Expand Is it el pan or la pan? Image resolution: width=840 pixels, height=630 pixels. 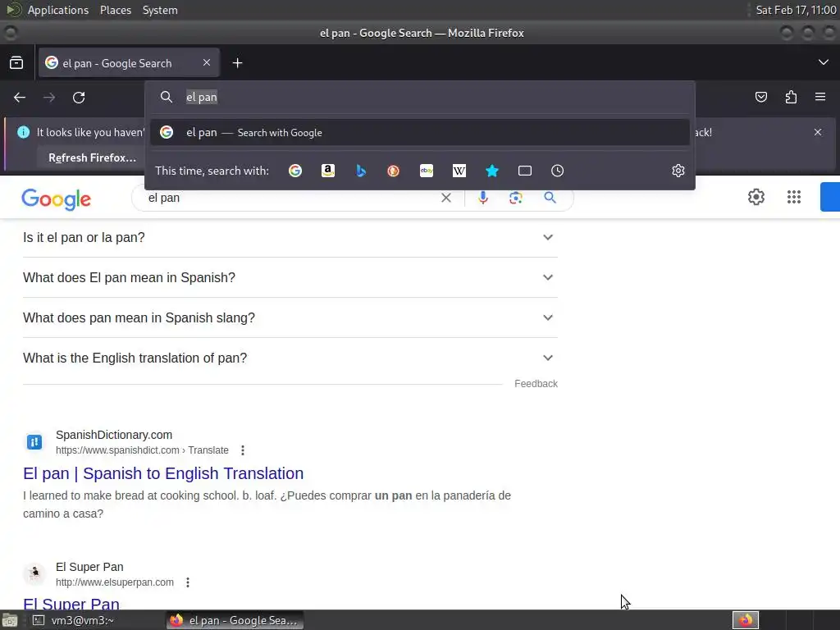pos(290,237)
